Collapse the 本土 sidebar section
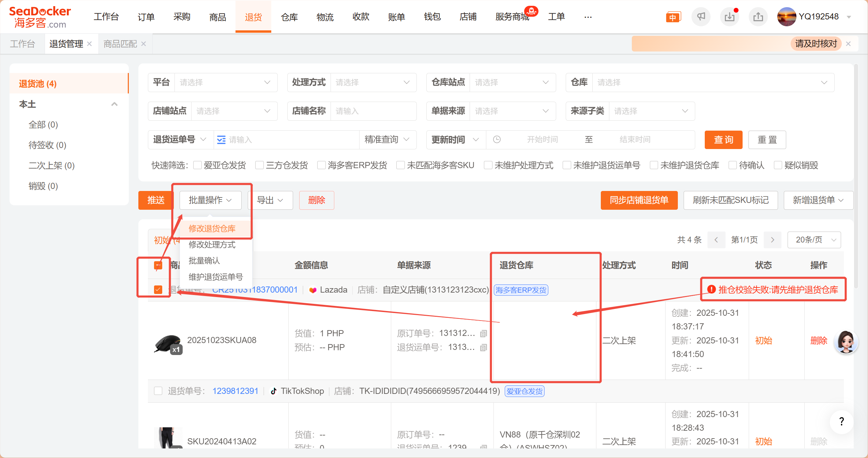Image resolution: width=868 pixels, height=458 pixels. coord(114,104)
